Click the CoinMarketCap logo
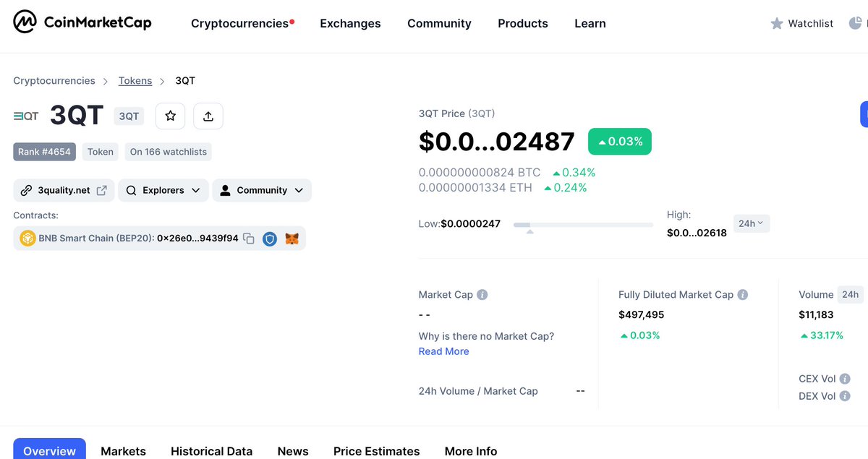Screen dimensions: 868x459 82,22
